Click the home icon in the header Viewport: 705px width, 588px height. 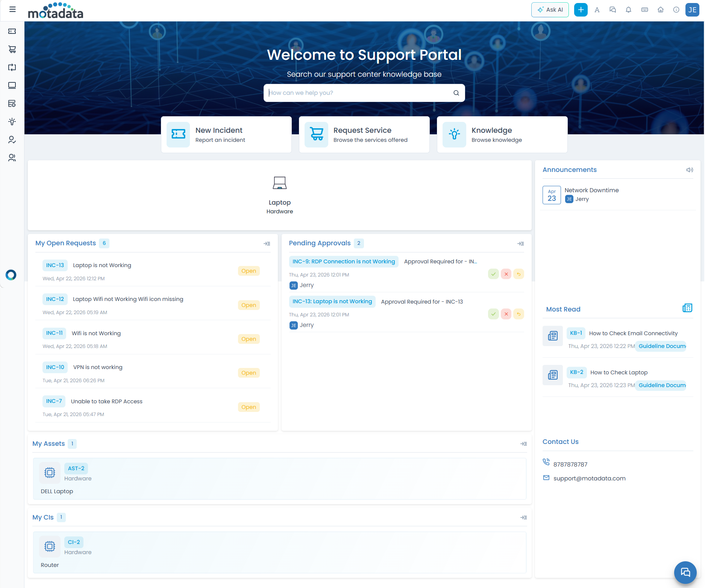coord(660,10)
